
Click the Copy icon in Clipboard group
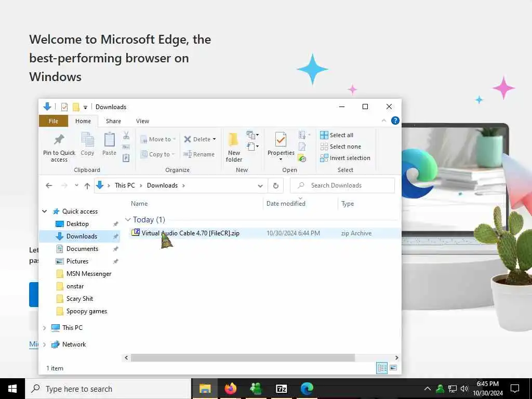click(x=87, y=139)
